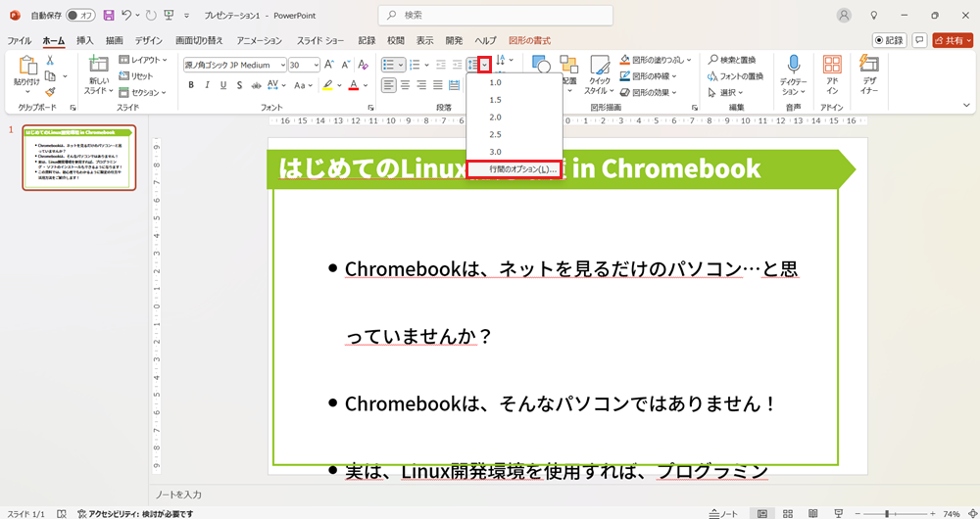Click the increase list level icon
This screenshot has width=980, height=519.
point(457,65)
